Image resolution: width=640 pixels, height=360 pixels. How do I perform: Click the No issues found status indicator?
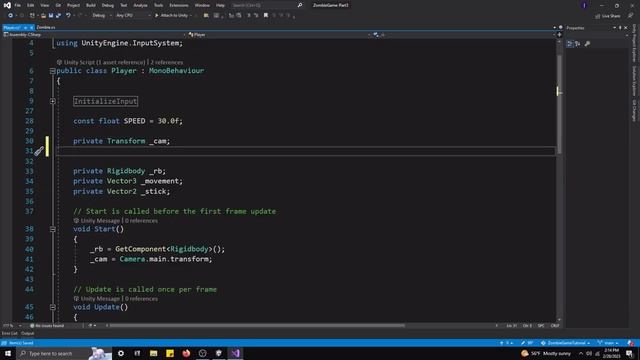47,326
